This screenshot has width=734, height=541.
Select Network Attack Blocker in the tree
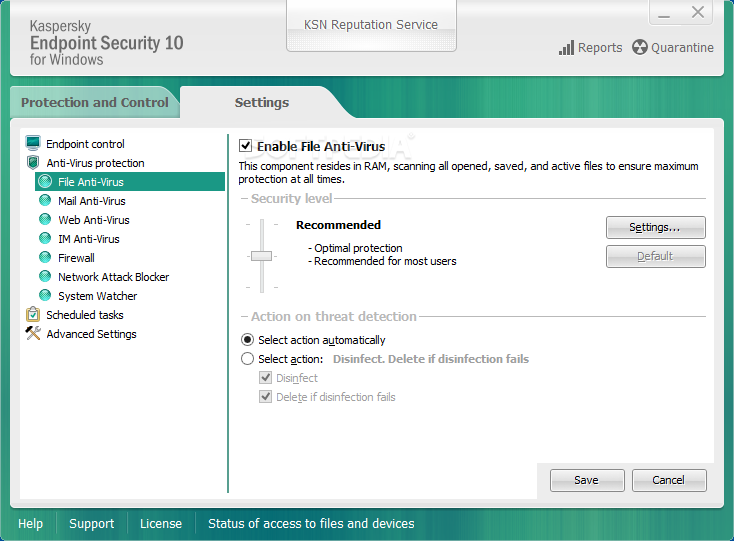tap(113, 277)
